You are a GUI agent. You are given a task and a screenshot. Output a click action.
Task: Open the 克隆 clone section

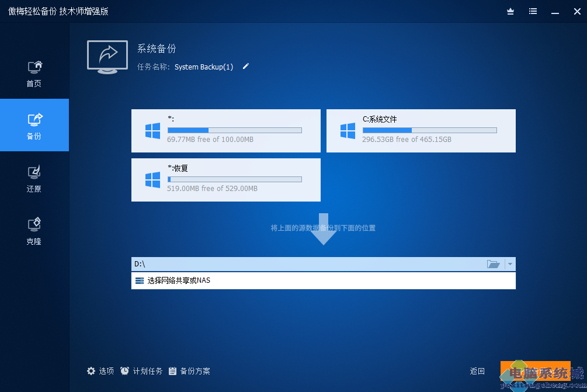pos(34,231)
